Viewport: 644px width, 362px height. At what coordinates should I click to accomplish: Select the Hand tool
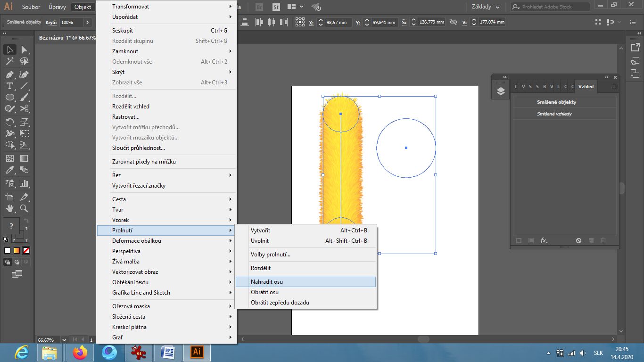(x=9, y=208)
